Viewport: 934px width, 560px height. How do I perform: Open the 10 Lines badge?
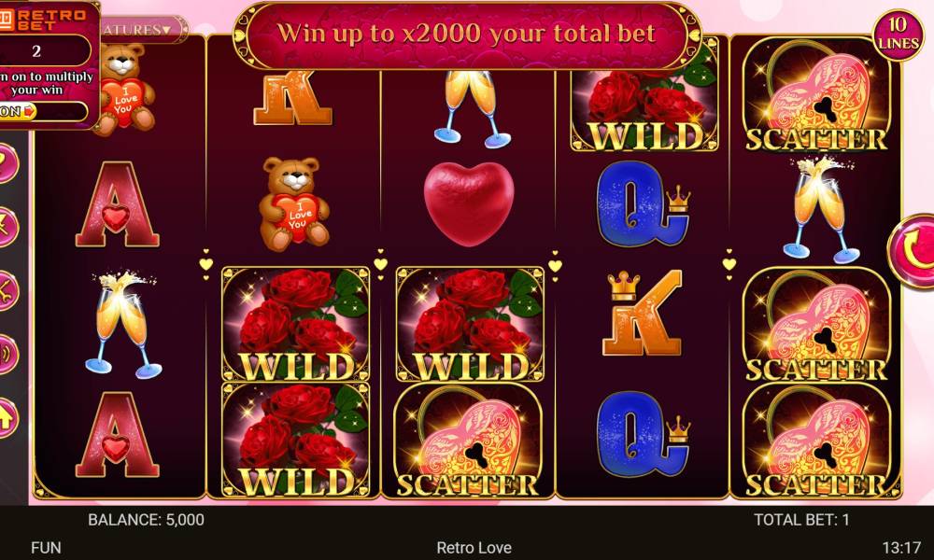tap(898, 35)
